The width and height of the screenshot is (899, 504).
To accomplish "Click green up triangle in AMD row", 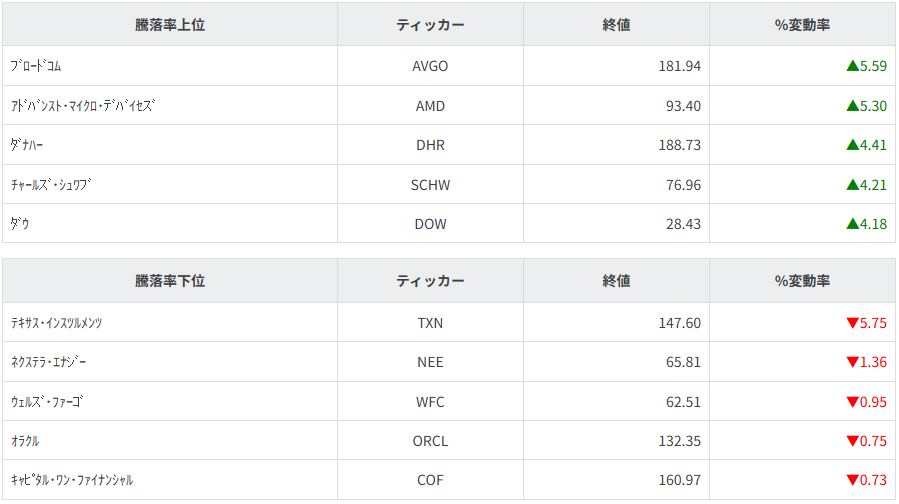I will 852,106.
